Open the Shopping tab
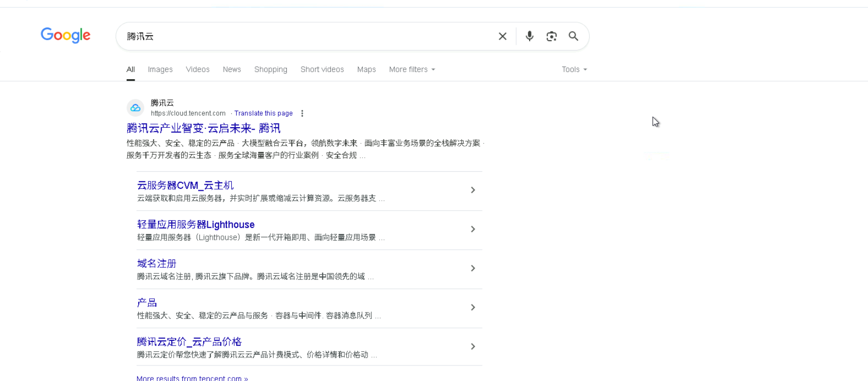 (271, 70)
